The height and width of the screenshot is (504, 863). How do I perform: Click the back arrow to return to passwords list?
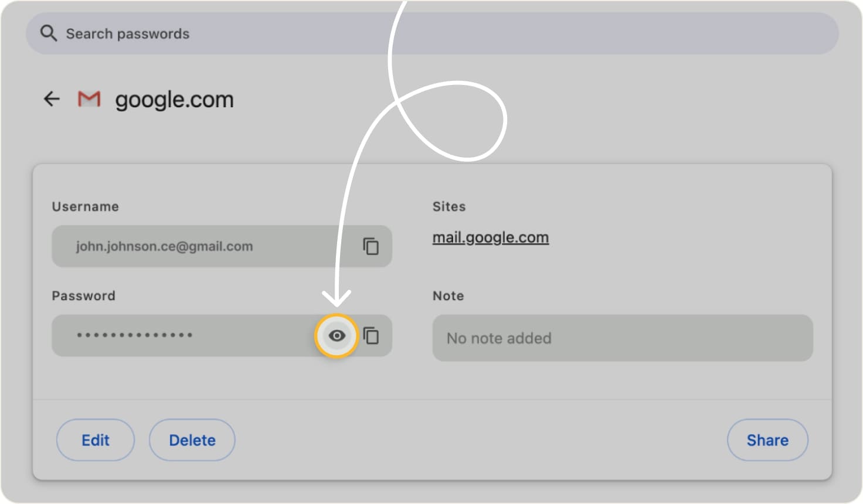tap(52, 99)
